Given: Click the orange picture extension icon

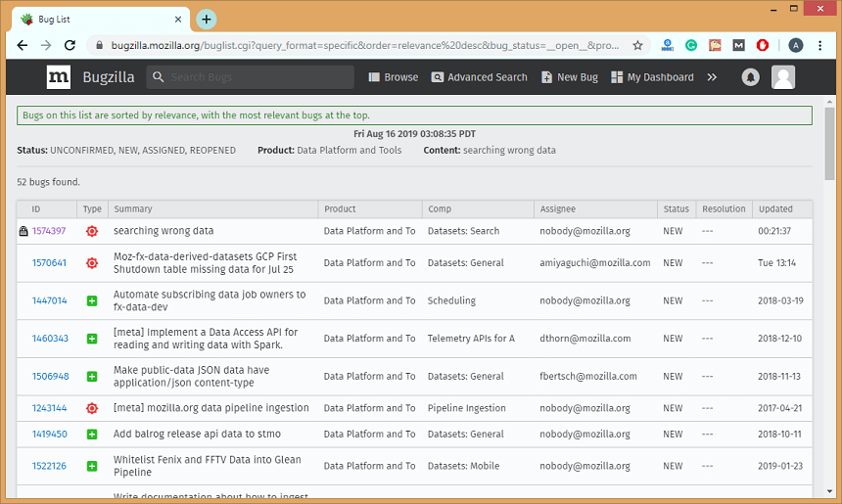Looking at the screenshot, I should tap(715, 45).
